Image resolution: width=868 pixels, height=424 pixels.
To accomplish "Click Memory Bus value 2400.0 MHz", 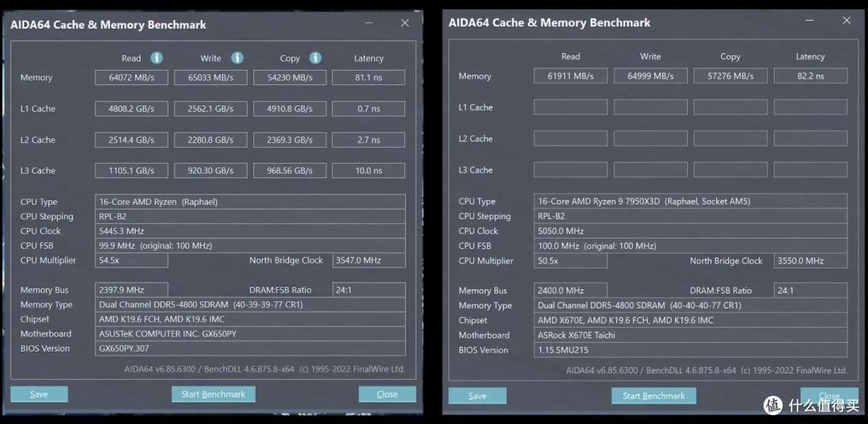I will point(571,290).
